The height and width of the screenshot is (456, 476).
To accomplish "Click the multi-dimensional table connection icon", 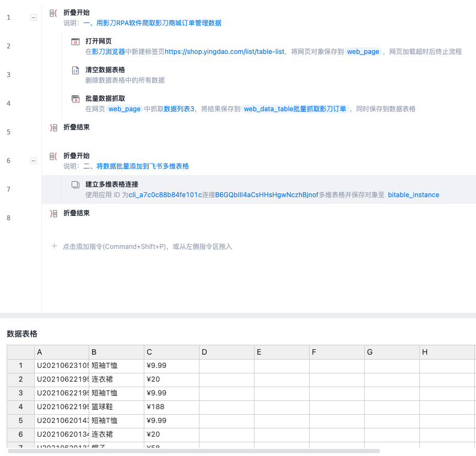I will 75,185.
